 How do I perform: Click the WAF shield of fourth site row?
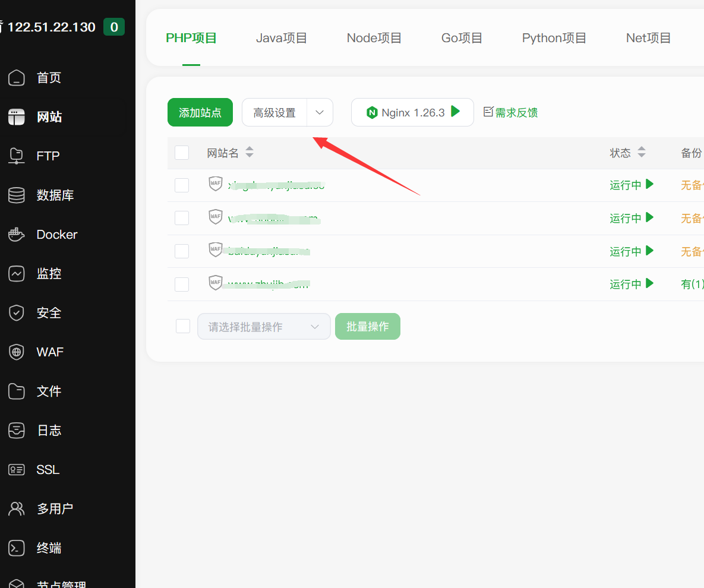(216, 282)
